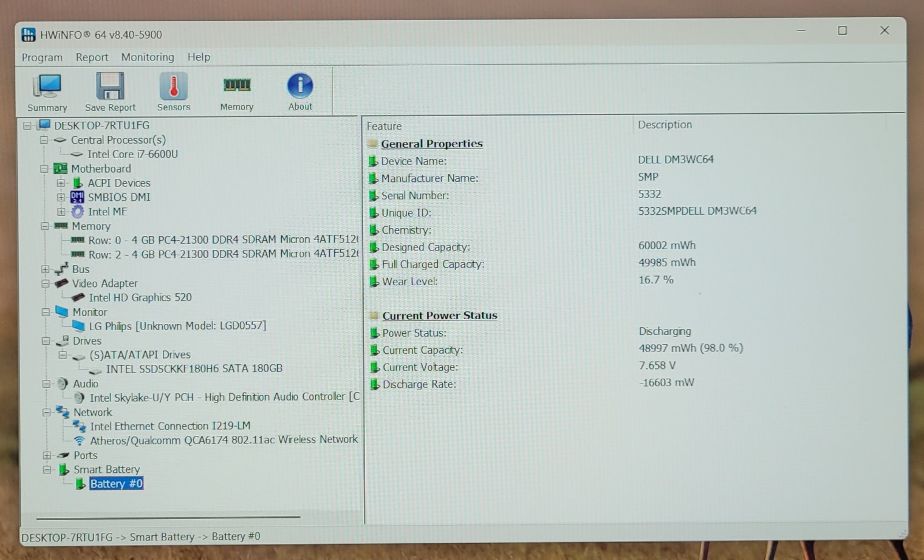
Task: Click the Motherboard board icon
Action: click(x=61, y=168)
